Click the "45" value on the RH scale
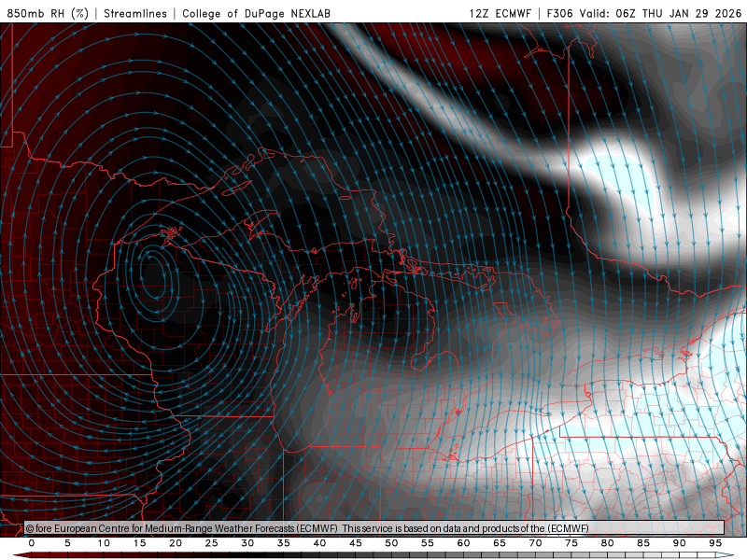The image size is (747, 560). tap(356, 543)
